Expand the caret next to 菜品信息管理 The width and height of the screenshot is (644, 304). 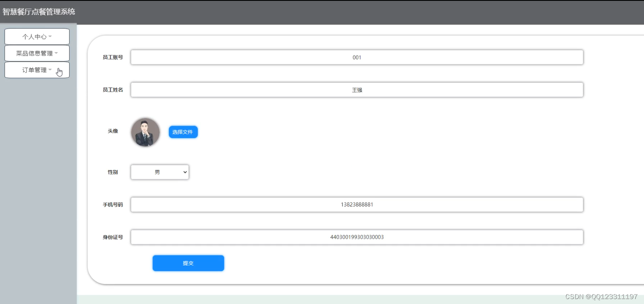(x=56, y=53)
